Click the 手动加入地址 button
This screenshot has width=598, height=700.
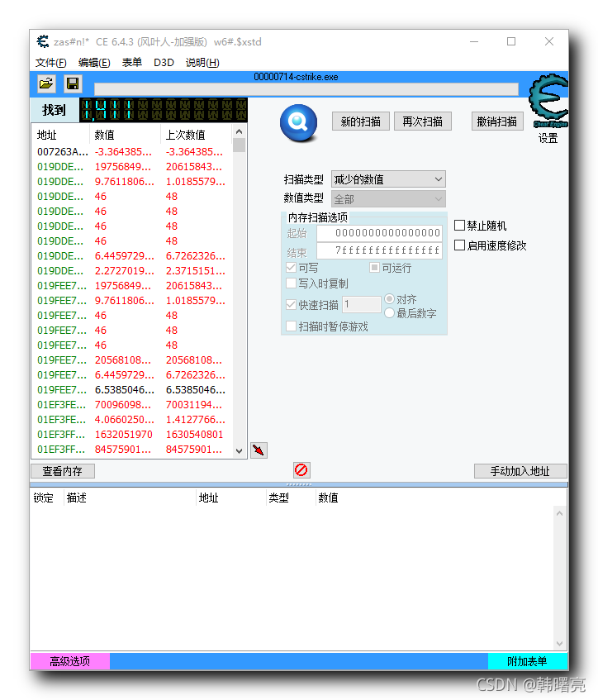[x=520, y=471]
